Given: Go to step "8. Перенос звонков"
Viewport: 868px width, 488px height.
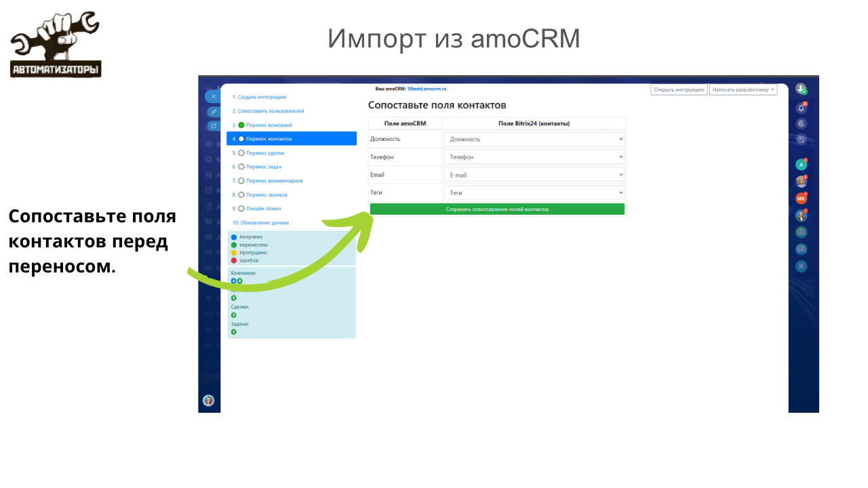Looking at the screenshot, I should click(260, 195).
